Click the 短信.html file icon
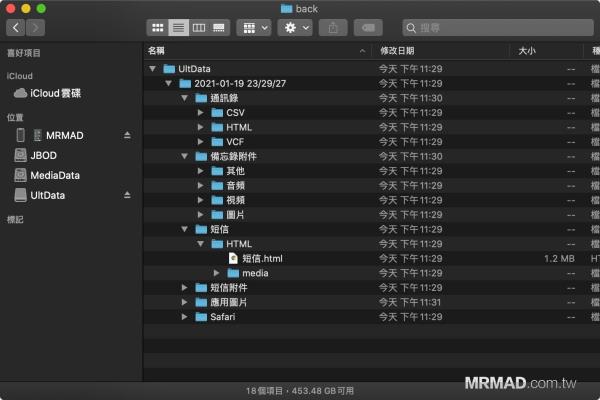The width and height of the screenshot is (600, 400). 233,258
